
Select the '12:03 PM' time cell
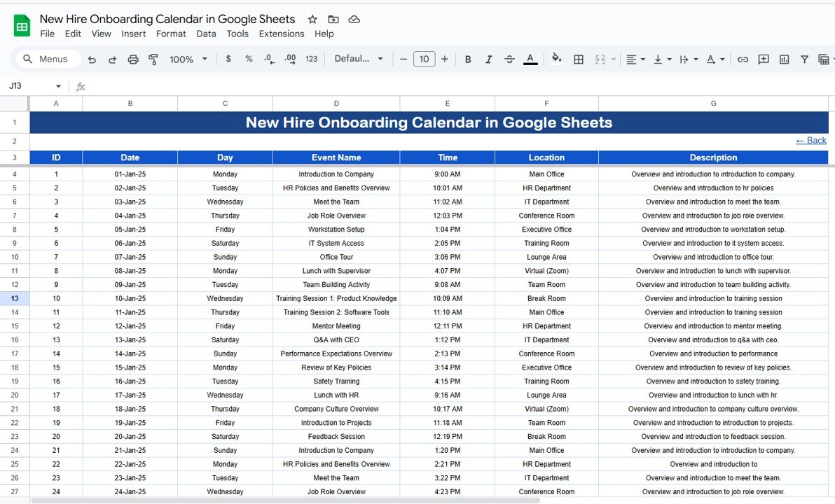coord(448,216)
